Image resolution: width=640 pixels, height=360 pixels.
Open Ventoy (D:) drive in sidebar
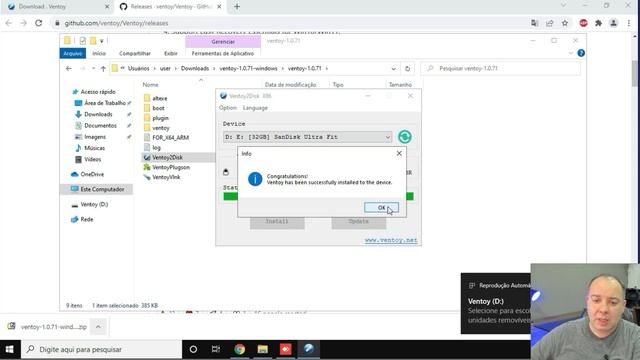94,204
